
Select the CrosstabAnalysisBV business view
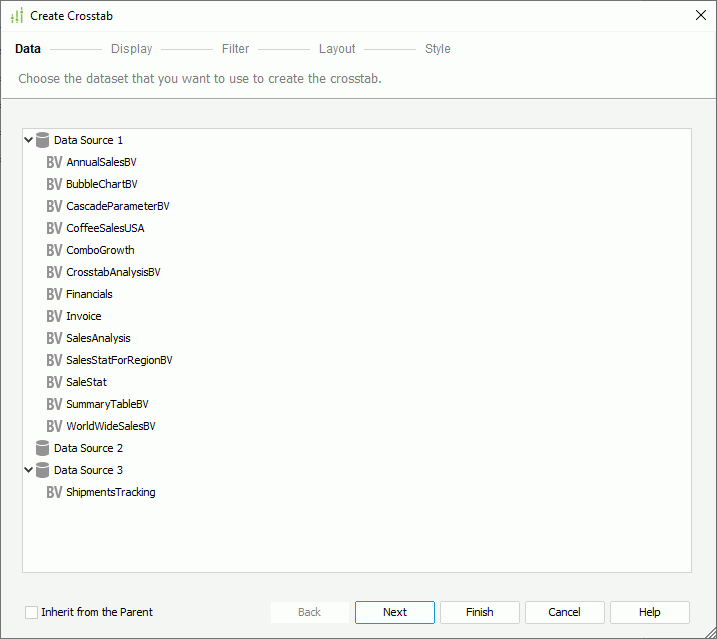tap(113, 272)
